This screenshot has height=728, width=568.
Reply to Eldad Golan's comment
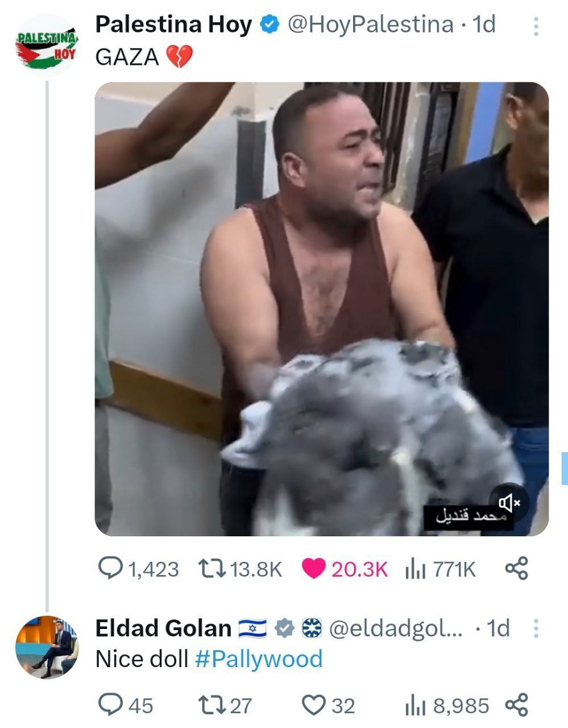point(126,706)
